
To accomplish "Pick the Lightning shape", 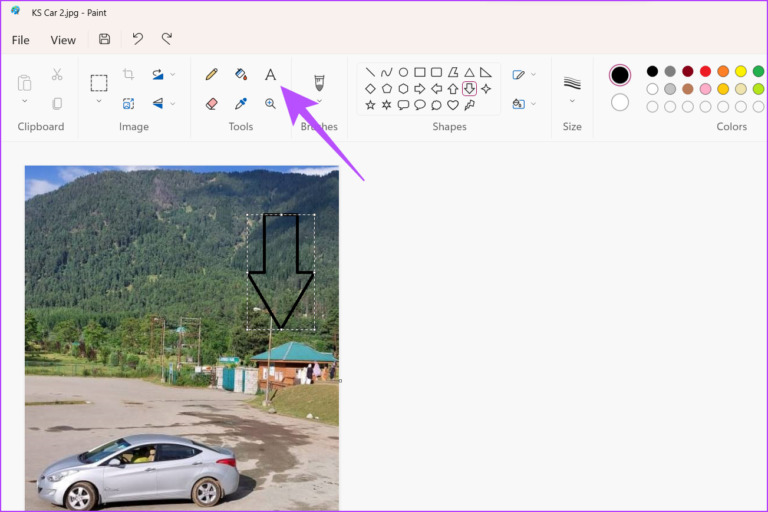I will (469, 105).
